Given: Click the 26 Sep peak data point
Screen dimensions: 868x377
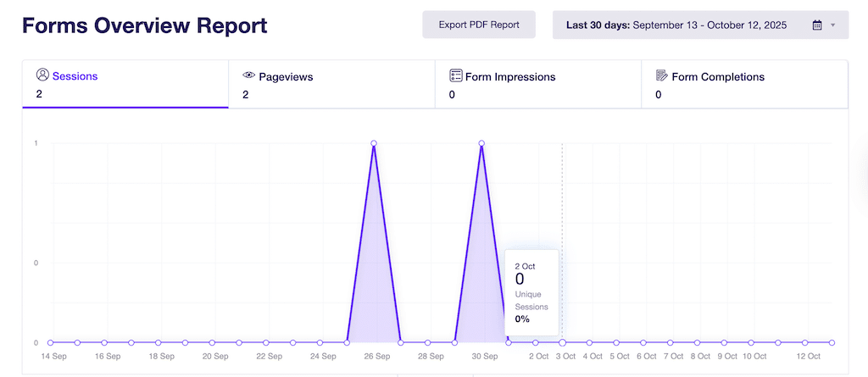Looking at the screenshot, I should (x=374, y=143).
